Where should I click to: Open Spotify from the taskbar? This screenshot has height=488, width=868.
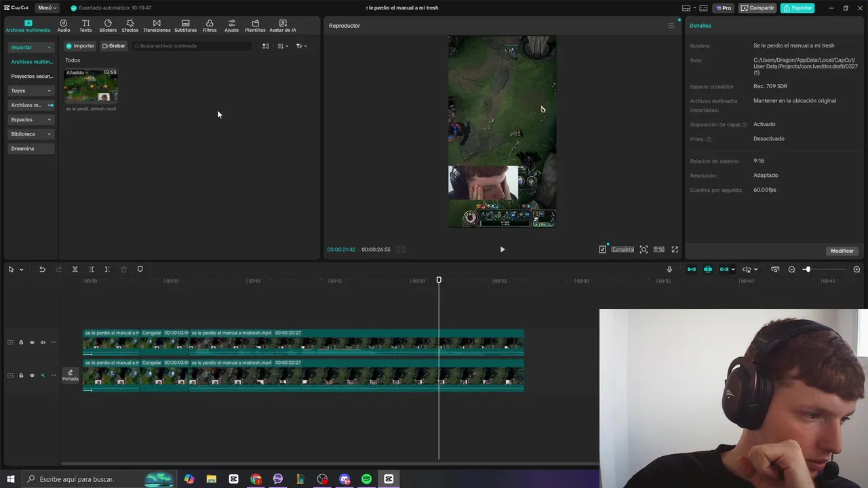(366, 479)
